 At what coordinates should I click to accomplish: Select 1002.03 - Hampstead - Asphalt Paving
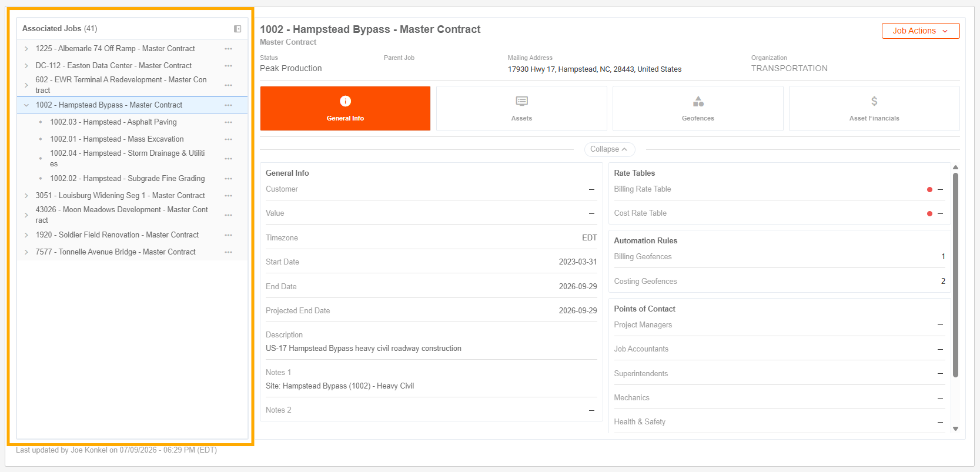(113, 122)
